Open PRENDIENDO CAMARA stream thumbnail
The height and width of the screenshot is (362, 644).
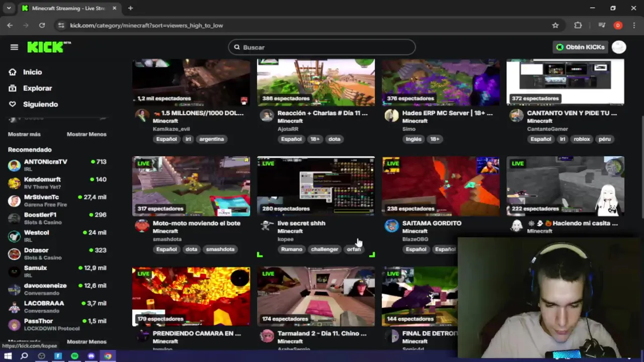(x=191, y=297)
